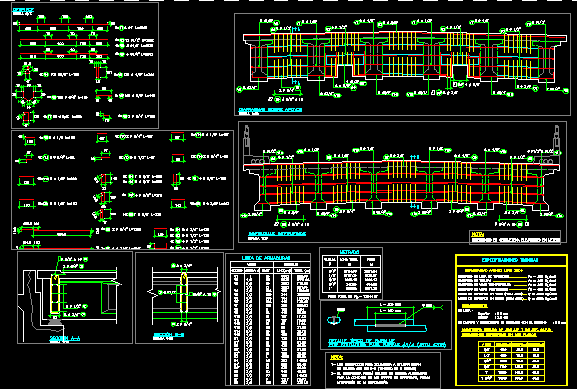Click the yellow vertical bar in Seccion B-B
This screenshot has width=577, height=389.
point(184,293)
